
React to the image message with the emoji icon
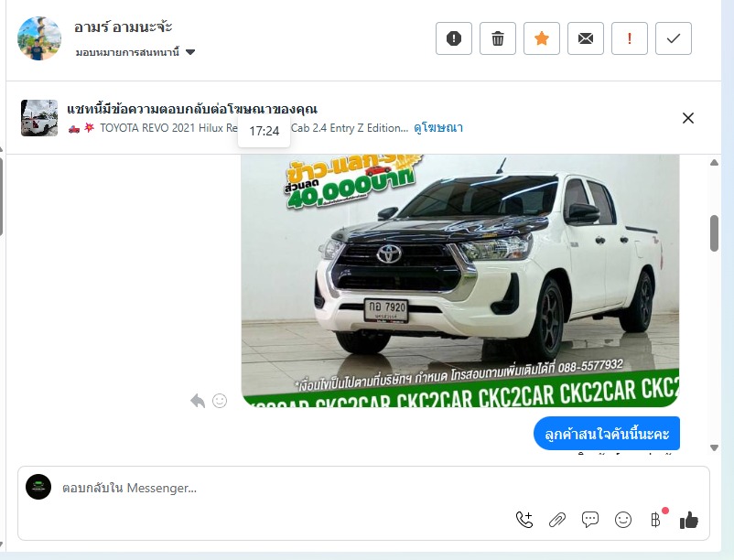tap(220, 401)
